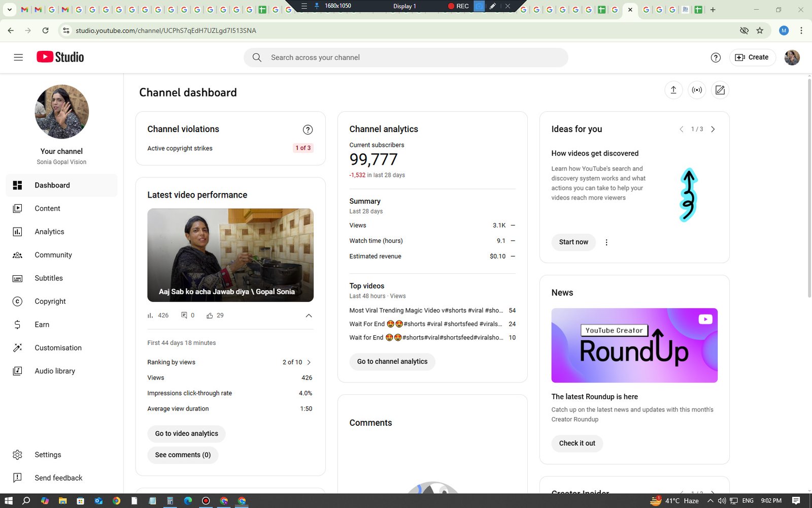Viewport: 812px width, 508px height.
Task: Click the site information icon in address bar
Action: tap(66, 30)
